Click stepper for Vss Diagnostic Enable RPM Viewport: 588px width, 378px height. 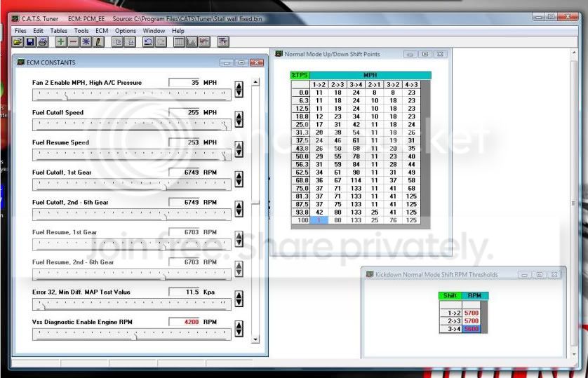coord(239,328)
